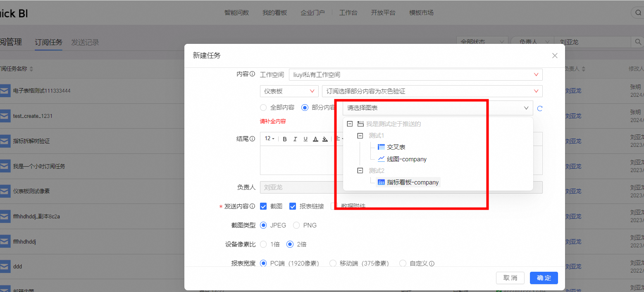Click the 取消 cancel button

[510, 278]
